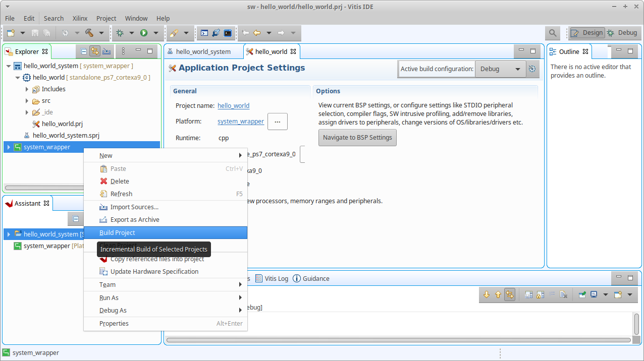Select Update Hardware Specification in context menu
The width and height of the screenshot is (644, 361).
point(154,272)
